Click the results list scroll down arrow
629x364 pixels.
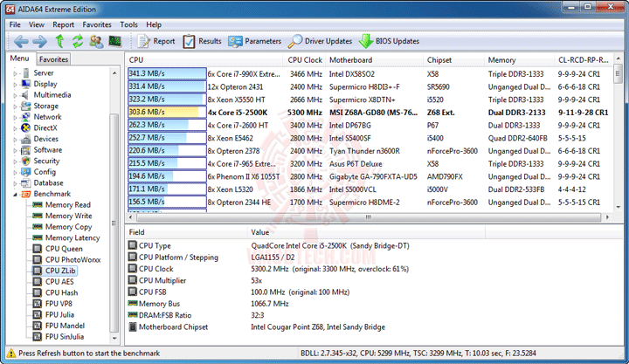[x=618, y=207]
